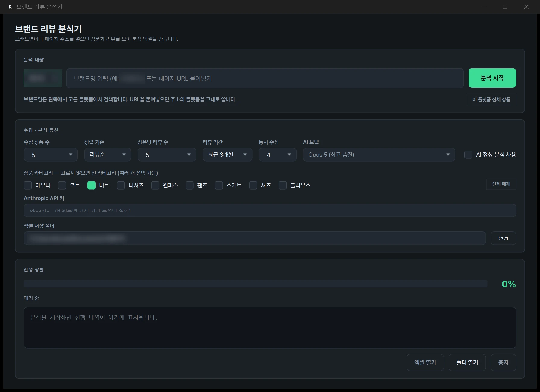Click the 중지 button

click(503, 362)
